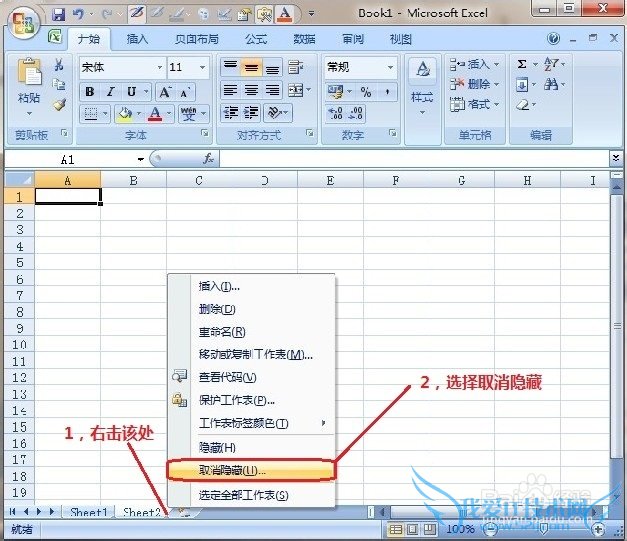627x541 pixels.
Task: Choose 隐藏(H) from context menu
Action: [x=251, y=447]
